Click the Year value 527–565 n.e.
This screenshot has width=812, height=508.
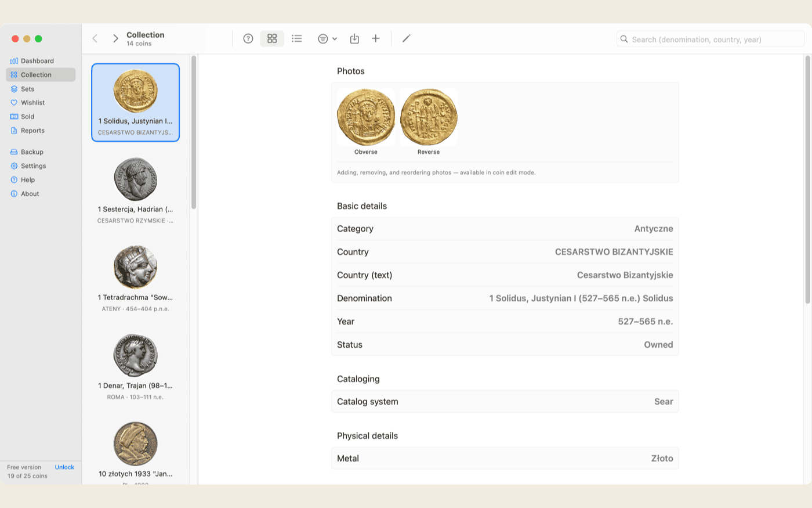[x=646, y=322]
